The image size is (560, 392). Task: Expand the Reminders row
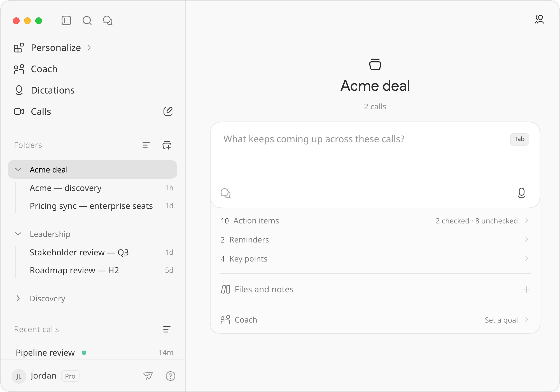375,240
